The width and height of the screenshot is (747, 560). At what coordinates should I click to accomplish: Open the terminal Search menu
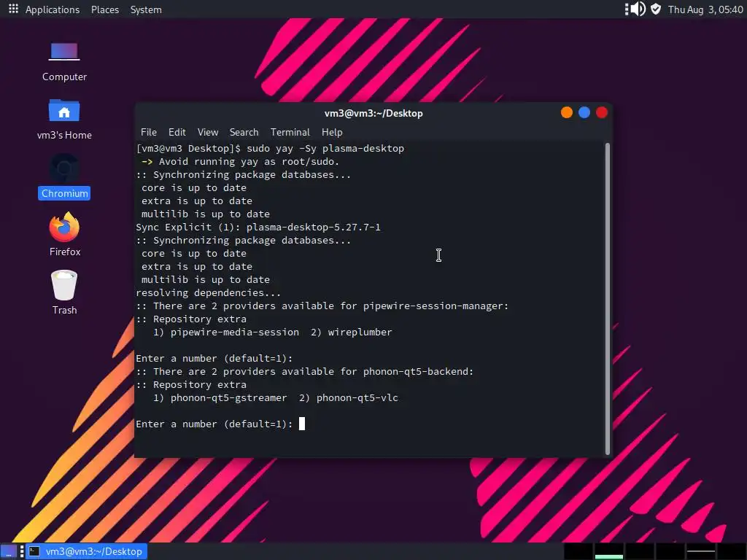coord(244,133)
